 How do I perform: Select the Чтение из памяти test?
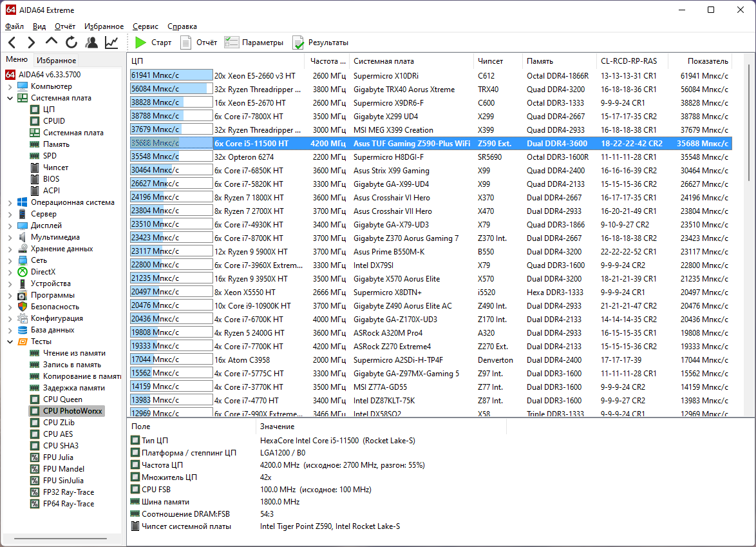tap(74, 353)
